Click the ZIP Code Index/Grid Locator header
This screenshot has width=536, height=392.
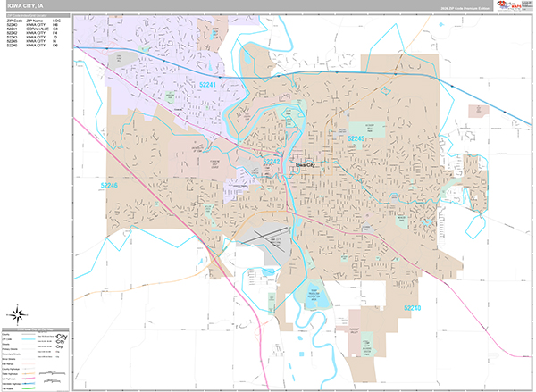pyautogui.click(x=36, y=14)
